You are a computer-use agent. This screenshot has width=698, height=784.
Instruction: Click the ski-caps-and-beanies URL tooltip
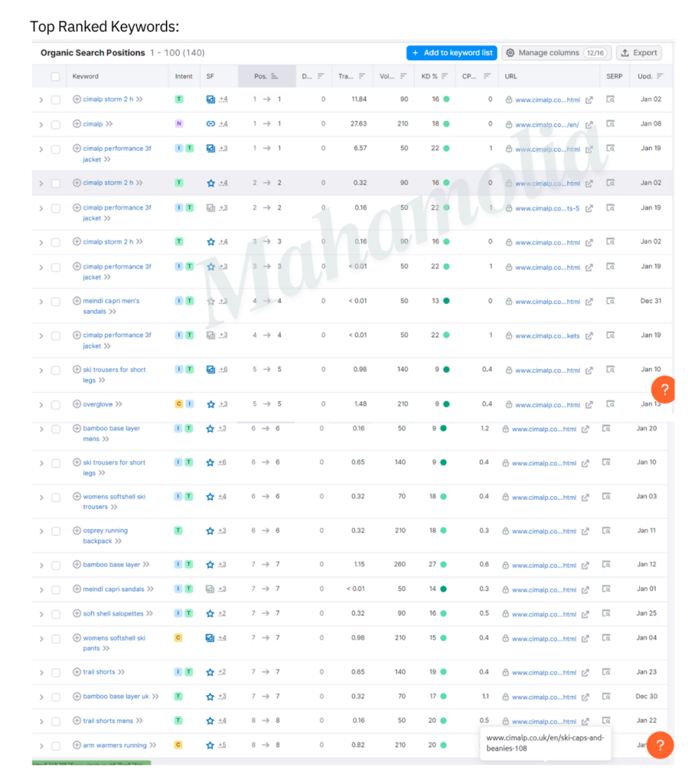tap(545, 743)
